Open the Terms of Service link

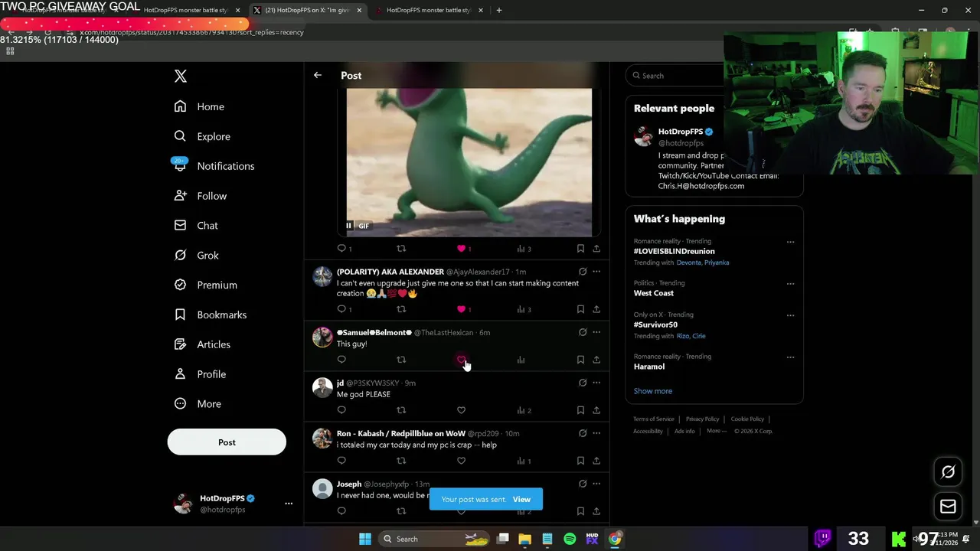(654, 419)
